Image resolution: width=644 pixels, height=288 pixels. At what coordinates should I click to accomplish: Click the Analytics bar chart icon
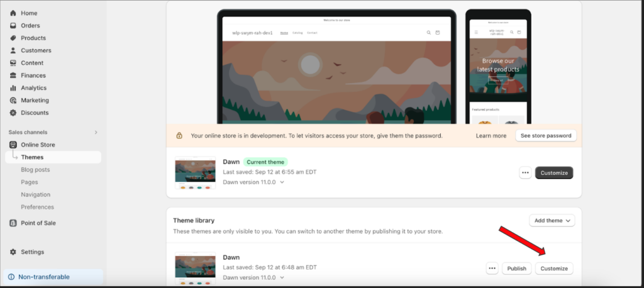click(x=13, y=88)
